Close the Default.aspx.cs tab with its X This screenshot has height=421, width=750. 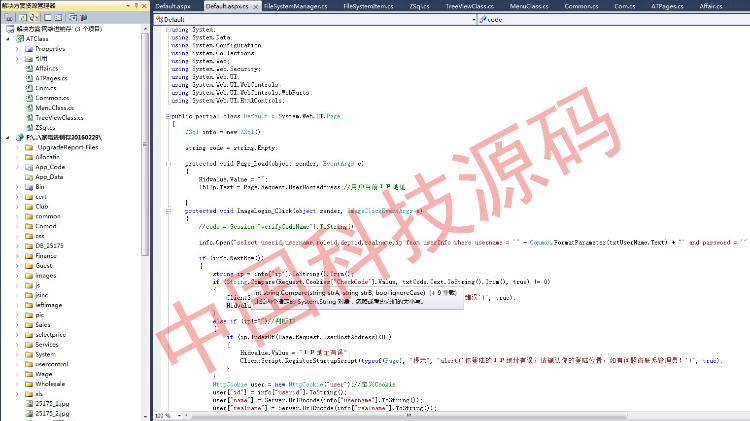pos(256,7)
